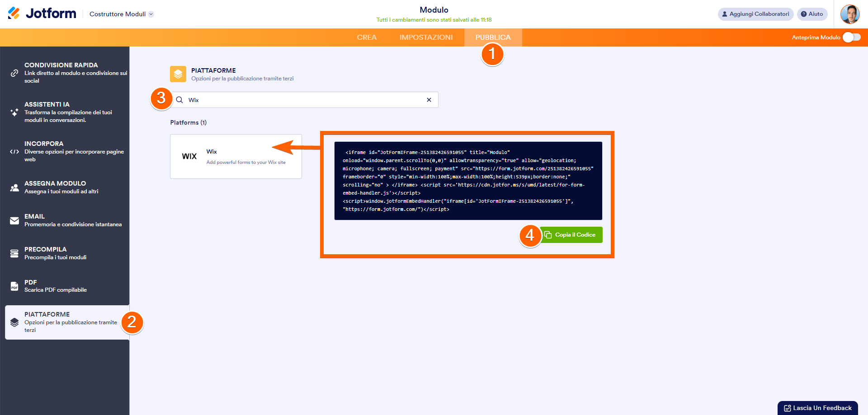Switch to the IMPOSTAZIONI tab

pyautogui.click(x=426, y=37)
